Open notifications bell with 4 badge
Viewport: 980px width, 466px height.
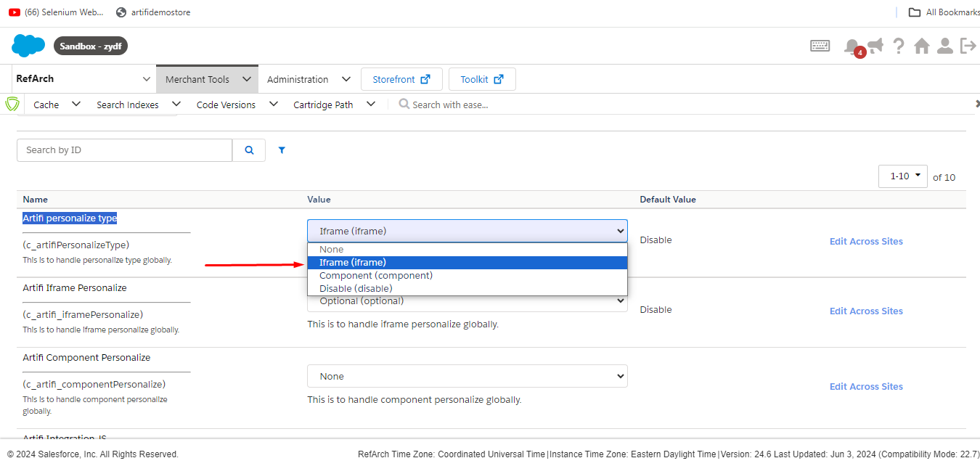[853, 46]
